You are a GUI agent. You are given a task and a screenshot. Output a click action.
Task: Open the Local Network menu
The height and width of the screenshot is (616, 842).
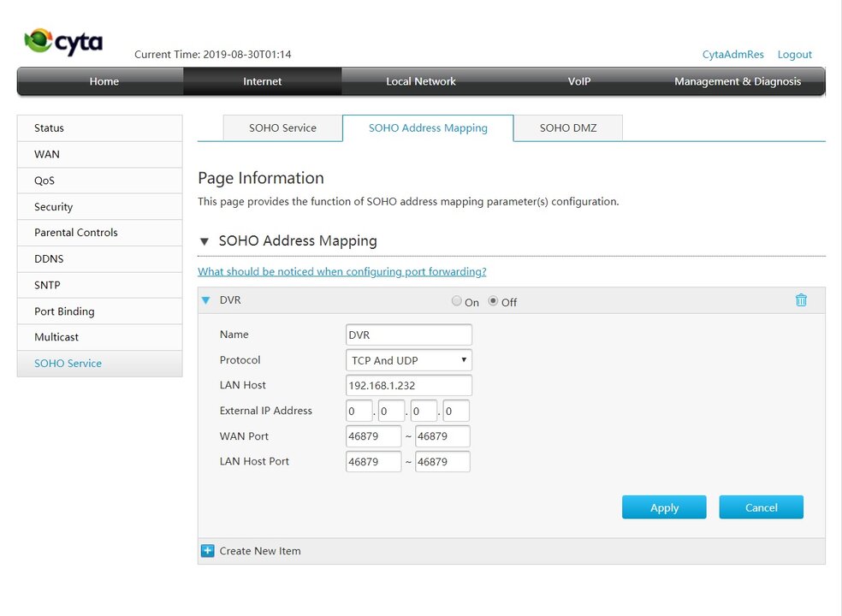(x=420, y=81)
